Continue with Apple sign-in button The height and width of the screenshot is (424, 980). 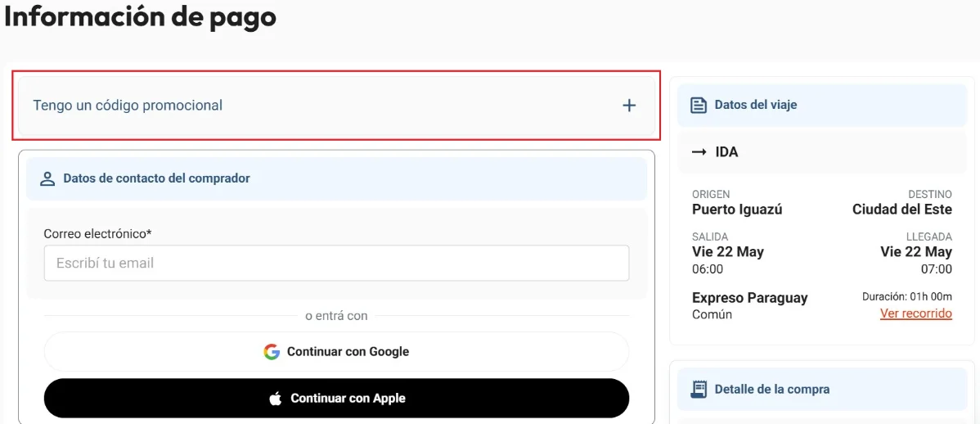pyautogui.click(x=336, y=399)
